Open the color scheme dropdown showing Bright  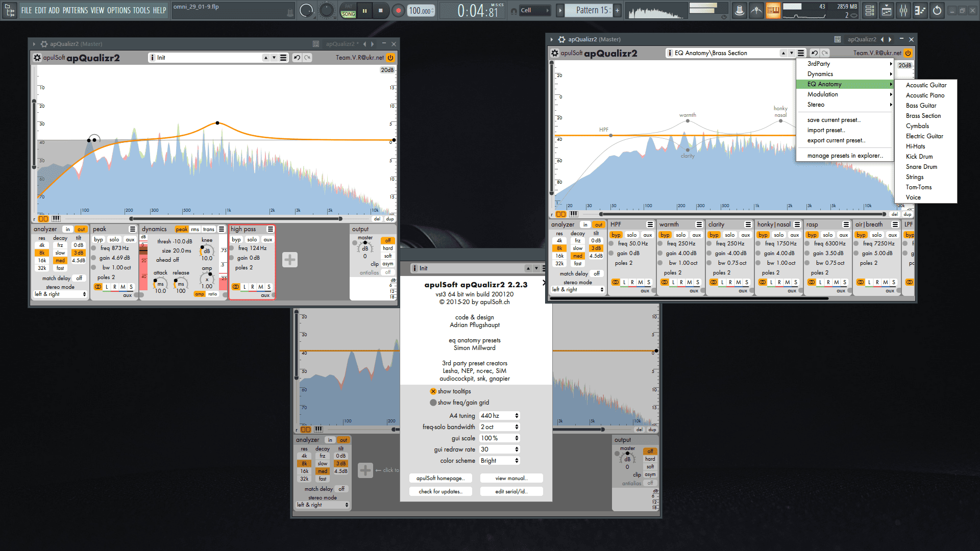(499, 461)
